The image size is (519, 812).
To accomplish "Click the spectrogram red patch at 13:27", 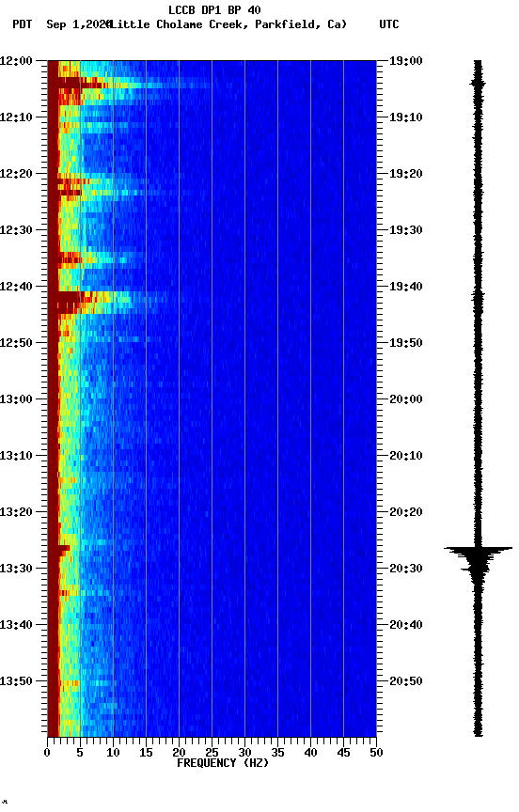I will click(64, 550).
